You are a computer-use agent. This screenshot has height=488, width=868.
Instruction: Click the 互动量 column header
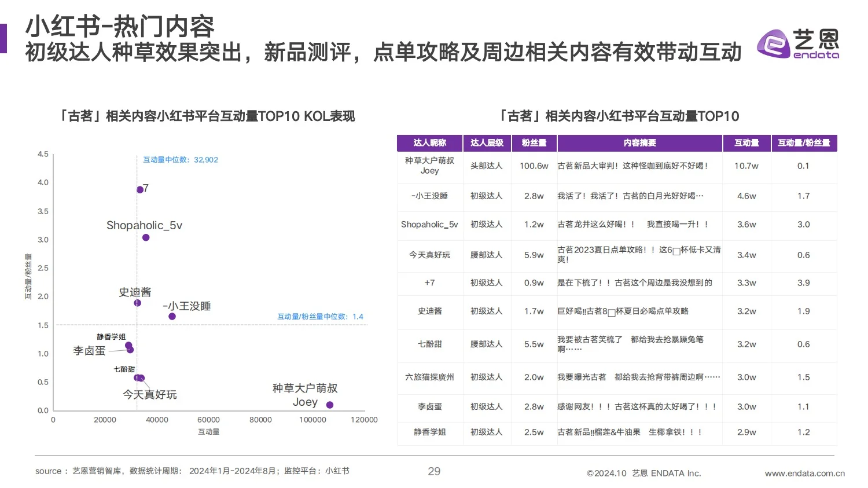pyautogui.click(x=746, y=142)
